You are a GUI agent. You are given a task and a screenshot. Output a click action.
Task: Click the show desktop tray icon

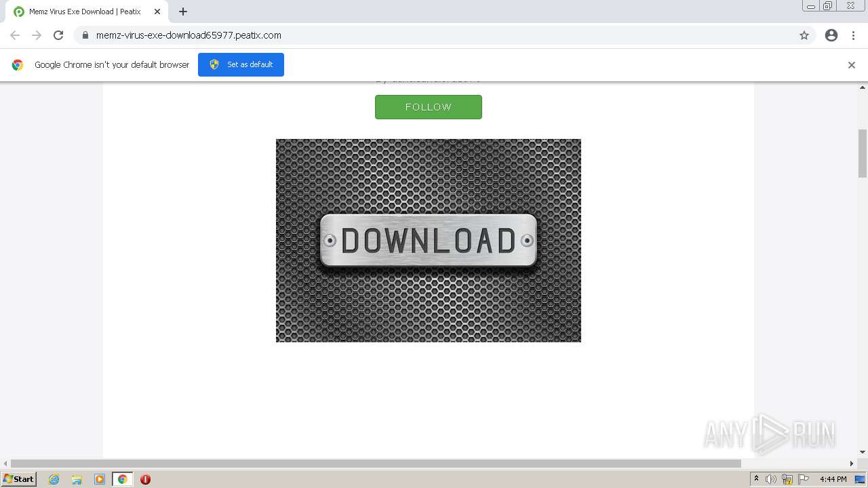point(860,479)
